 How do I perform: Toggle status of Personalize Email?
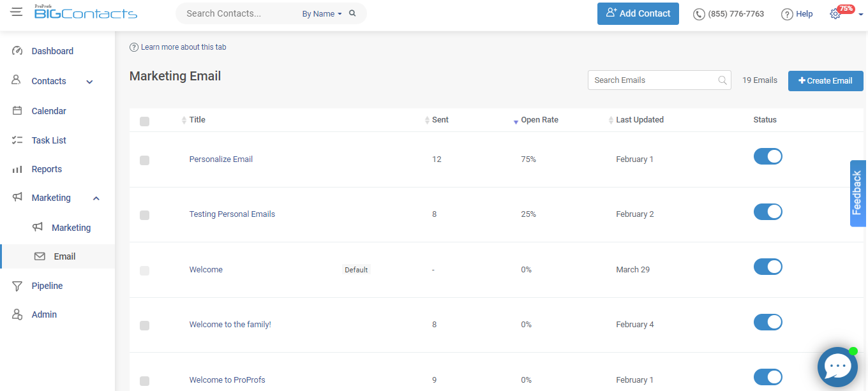768,156
